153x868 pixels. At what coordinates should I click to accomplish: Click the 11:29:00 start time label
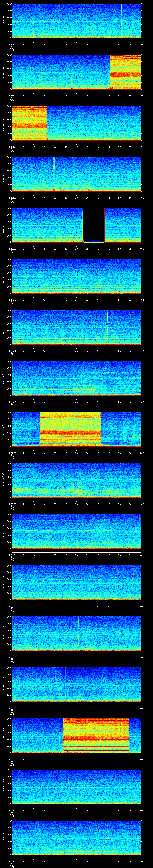point(12,810)
